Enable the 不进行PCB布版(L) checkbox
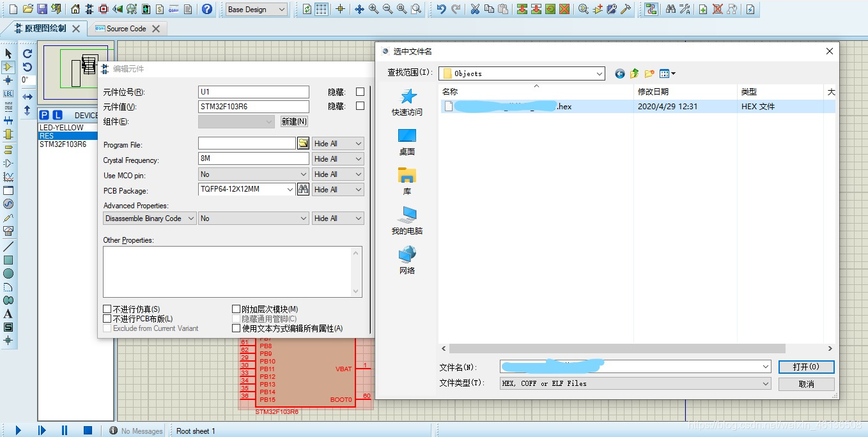 (107, 319)
